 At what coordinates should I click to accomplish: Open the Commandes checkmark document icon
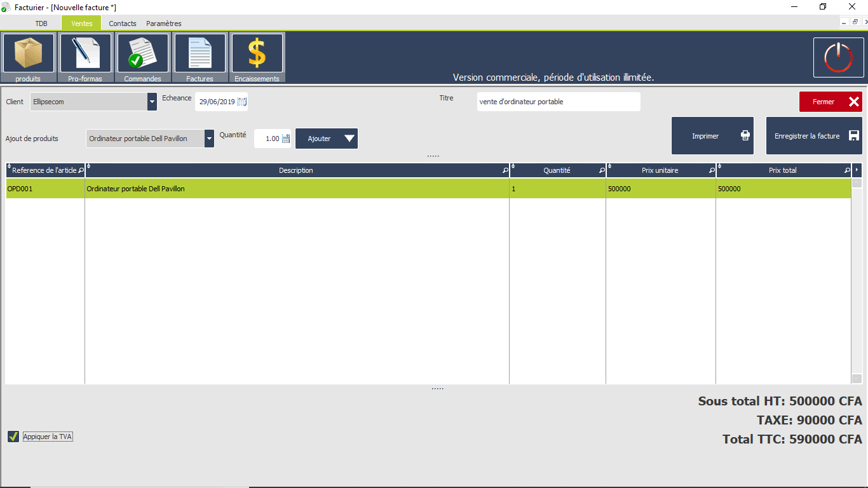[142, 53]
